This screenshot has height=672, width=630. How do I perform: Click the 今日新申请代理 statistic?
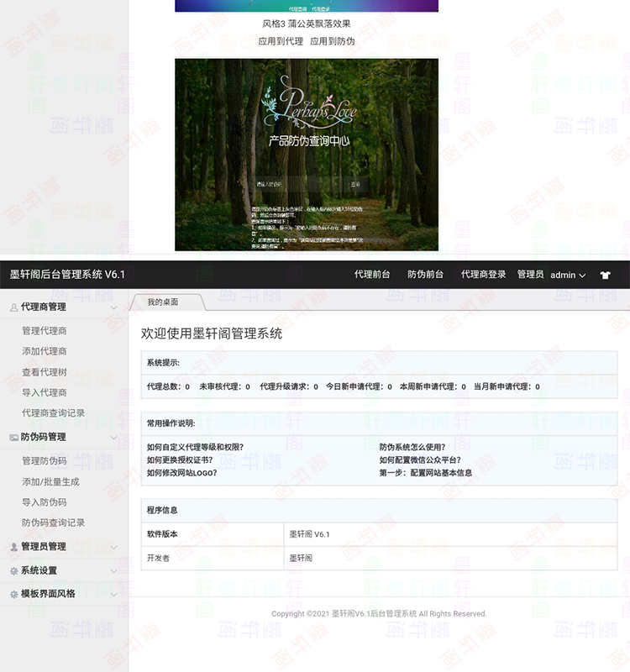coord(359,386)
